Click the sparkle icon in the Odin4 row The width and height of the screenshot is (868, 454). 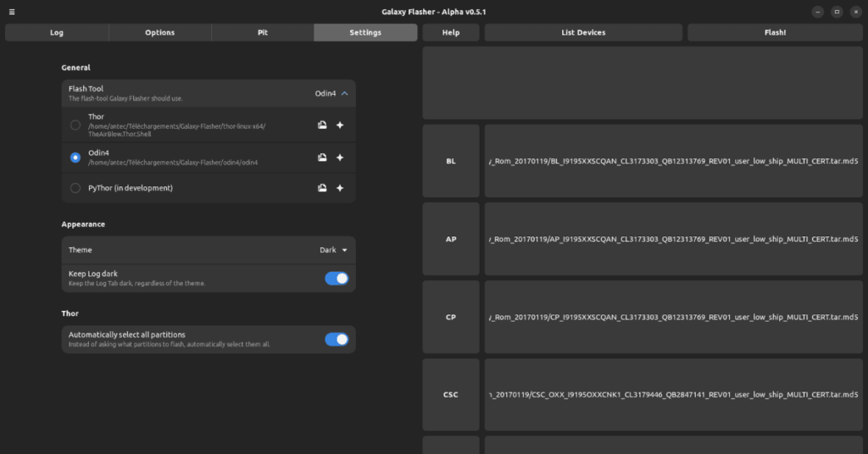click(x=340, y=158)
